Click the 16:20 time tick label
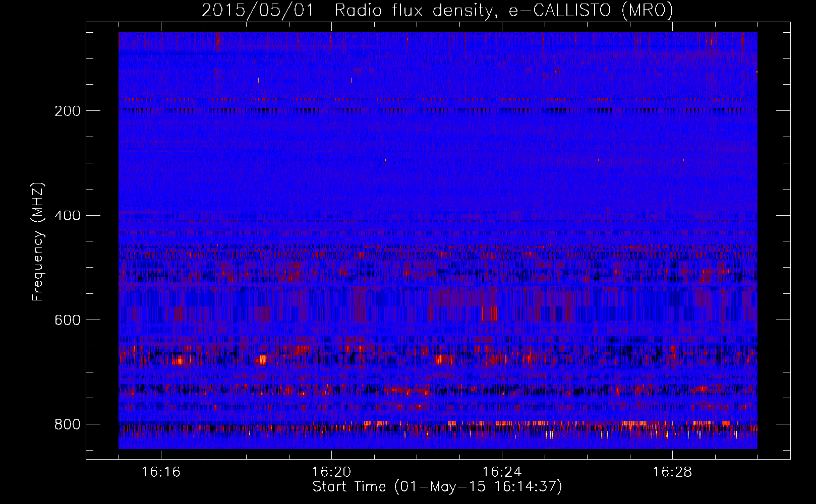The image size is (816, 504). pos(331,472)
